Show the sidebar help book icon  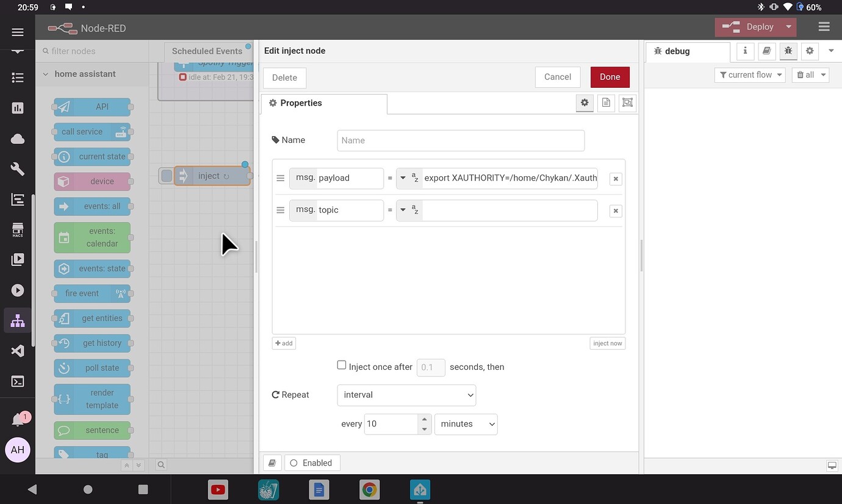[767, 51]
